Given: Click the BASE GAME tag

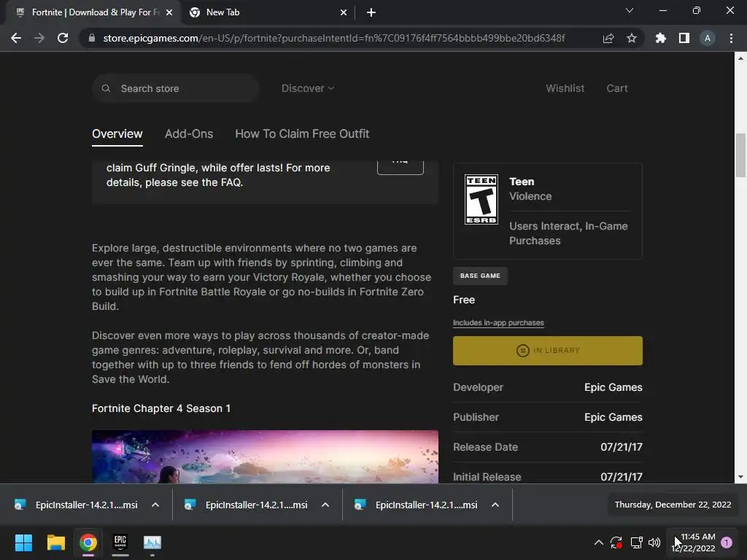Looking at the screenshot, I should point(480,276).
